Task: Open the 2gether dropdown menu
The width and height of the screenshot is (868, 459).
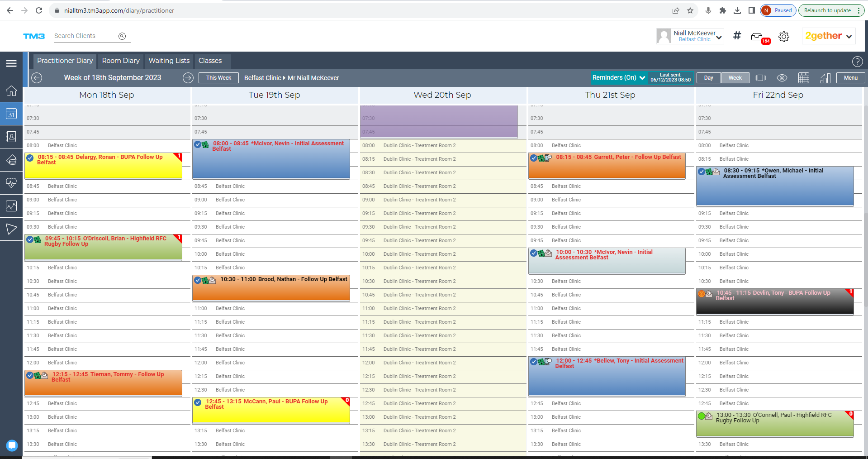Action: 828,36
